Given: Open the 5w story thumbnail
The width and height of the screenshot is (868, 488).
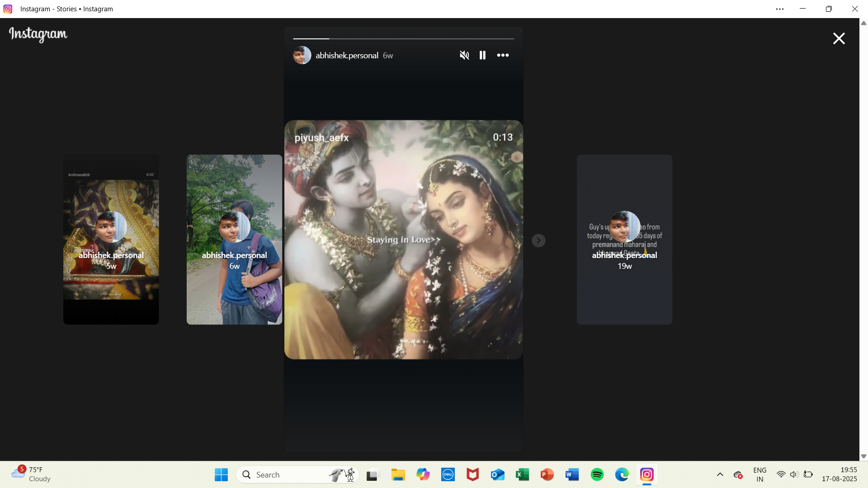Looking at the screenshot, I should pyautogui.click(x=111, y=239).
